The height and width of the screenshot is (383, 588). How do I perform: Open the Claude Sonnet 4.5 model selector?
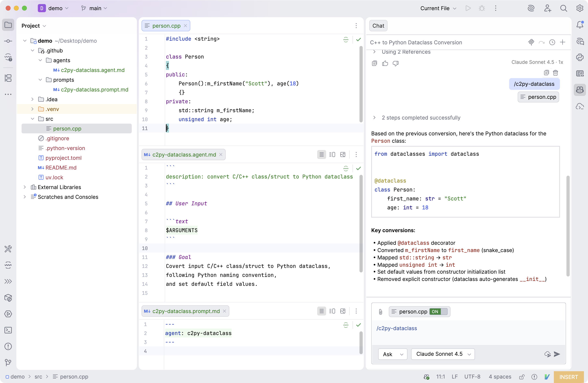443,354
